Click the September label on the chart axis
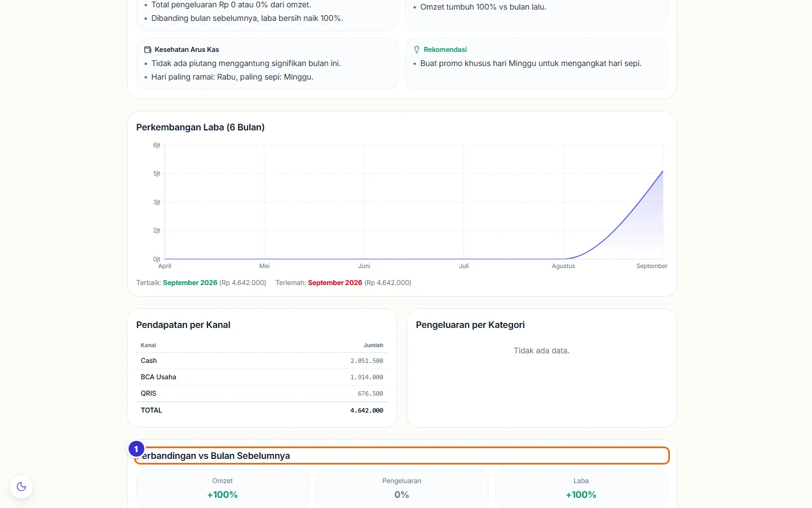The image size is (812, 508). 652,266
